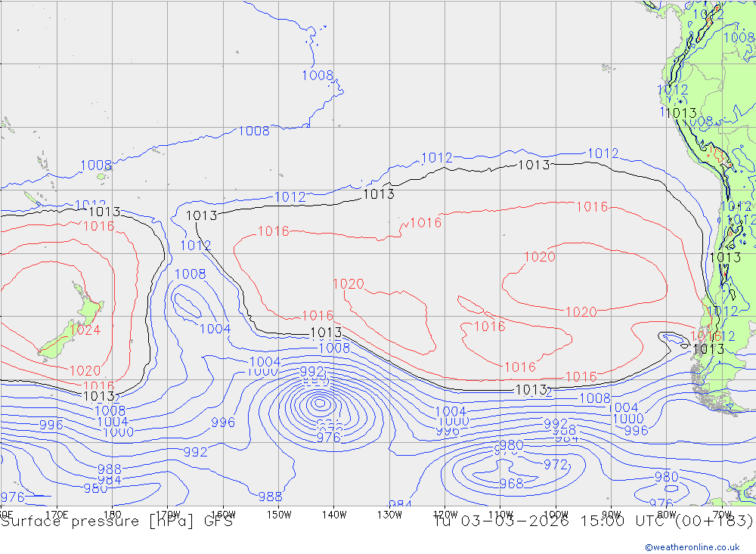Image resolution: width=756 pixels, height=554 pixels.
Task: Click the 120W longitude label
Action: pos(445,515)
